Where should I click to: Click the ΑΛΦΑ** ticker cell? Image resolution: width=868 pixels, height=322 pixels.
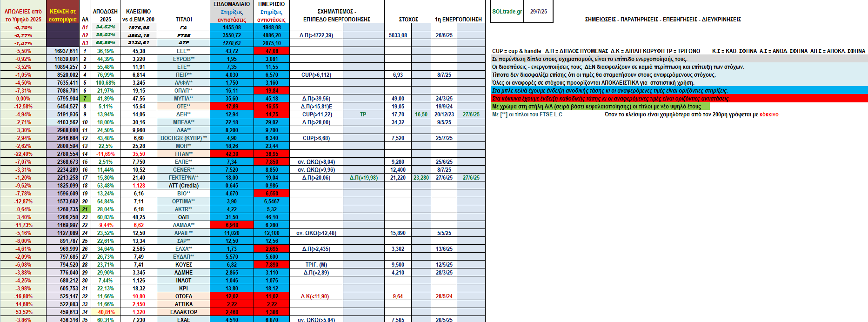click(184, 83)
